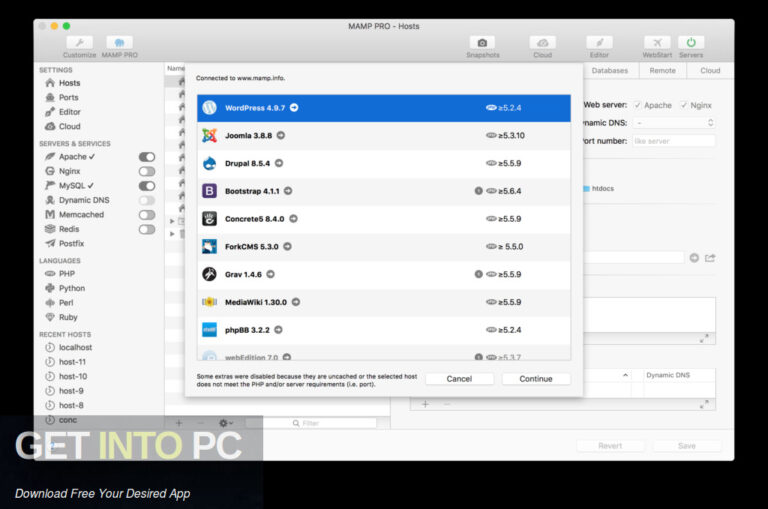Select recent host host-8
768x509 pixels.
65,405
